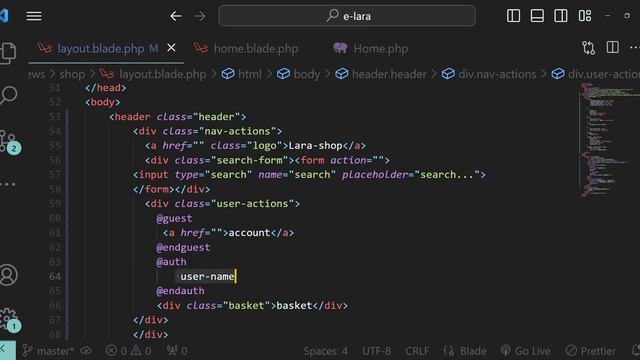Toggle the primary side bar layout icon

click(513, 16)
